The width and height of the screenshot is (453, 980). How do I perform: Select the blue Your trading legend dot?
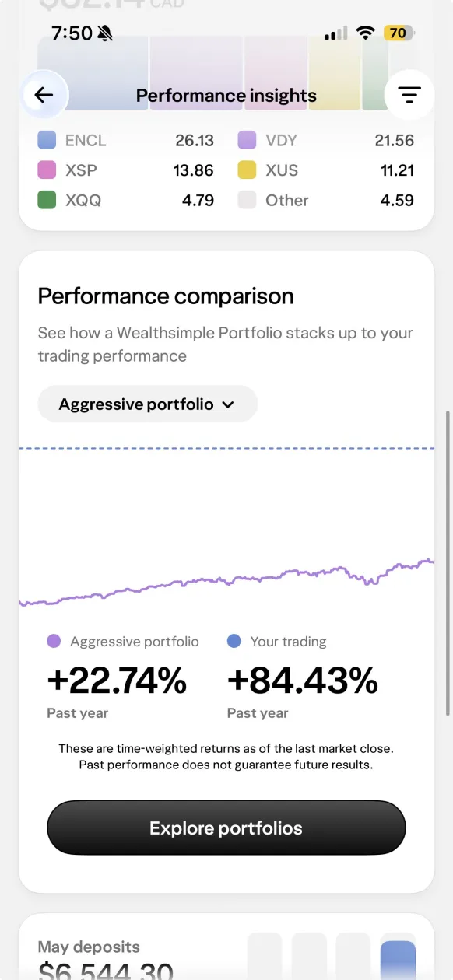coord(234,642)
